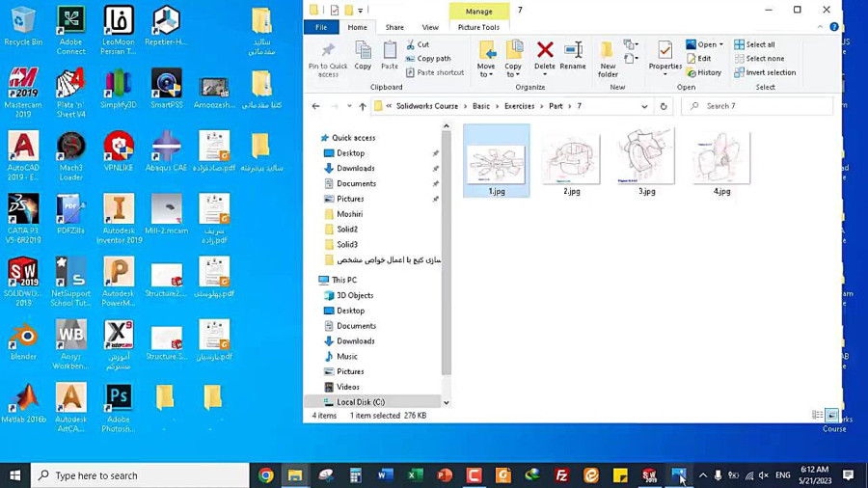Viewport: 868px width, 488px height.
Task: Open the Picture Tools tab
Action: tap(478, 27)
